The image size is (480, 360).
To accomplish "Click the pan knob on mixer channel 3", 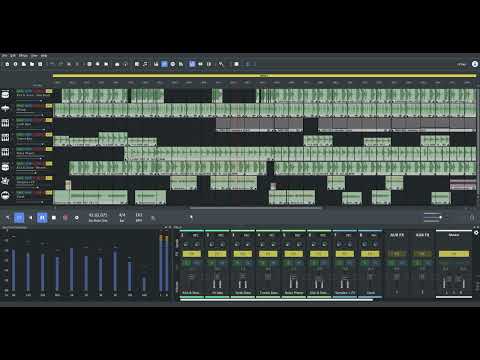I will point(237,245).
